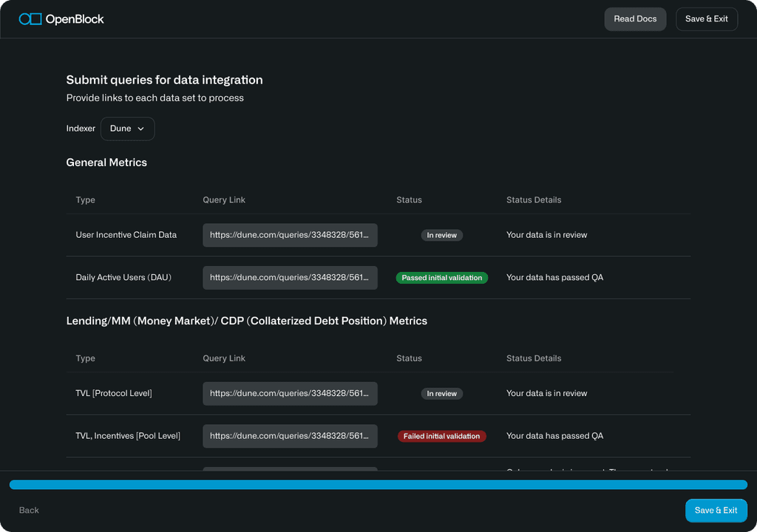757x532 pixels.
Task: Click Provide links to each data set subtitle
Action: (155, 98)
